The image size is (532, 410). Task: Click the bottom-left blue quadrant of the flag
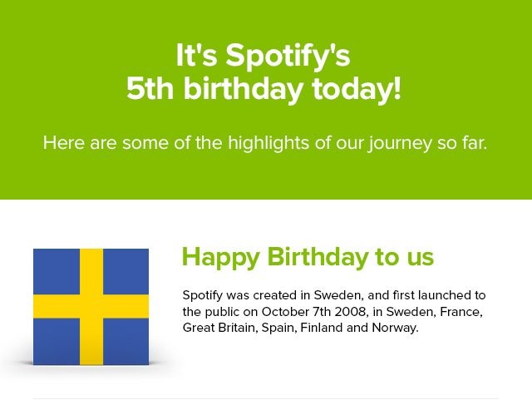[57, 342]
